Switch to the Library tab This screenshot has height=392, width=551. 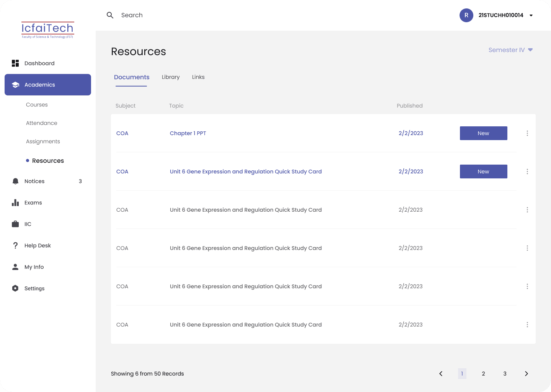(x=171, y=77)
